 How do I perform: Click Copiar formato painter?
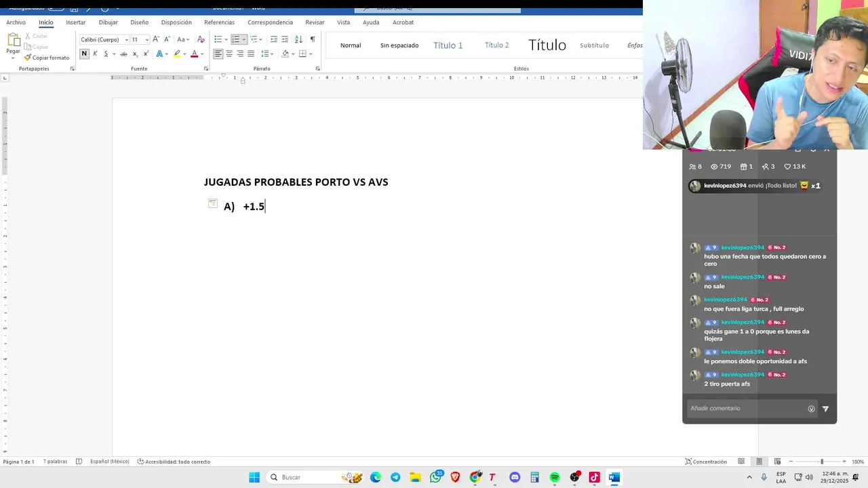tap(47, 58)
